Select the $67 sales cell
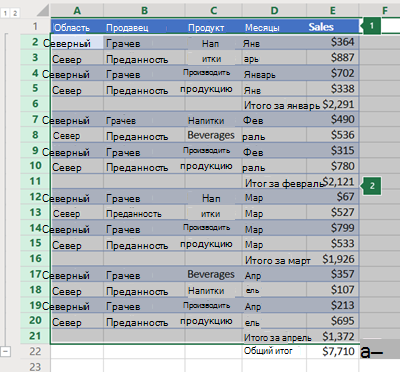 (x=333, y=197)
